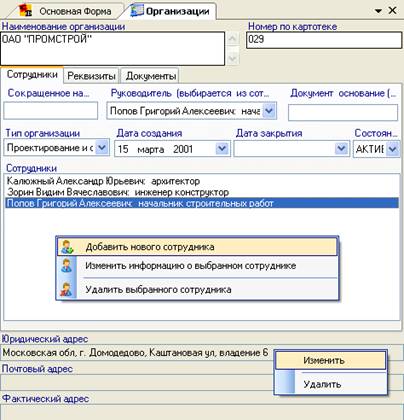
Task: Open the Состояние status dropdown
Action: [393, 149]
